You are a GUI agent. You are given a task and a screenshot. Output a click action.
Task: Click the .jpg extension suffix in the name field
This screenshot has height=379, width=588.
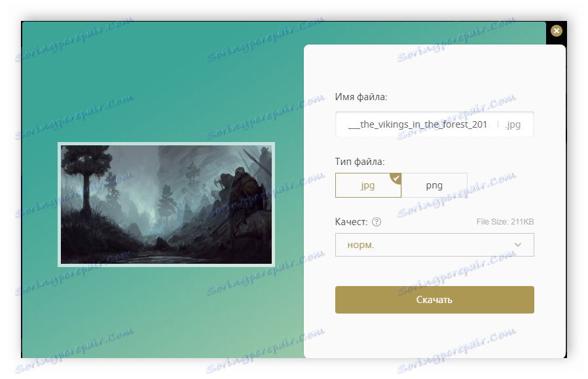pyautogui.click(x=513, y=124)
